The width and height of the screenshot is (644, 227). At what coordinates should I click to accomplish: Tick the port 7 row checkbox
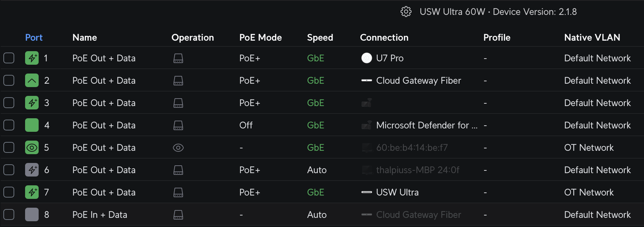click(9, 192)
